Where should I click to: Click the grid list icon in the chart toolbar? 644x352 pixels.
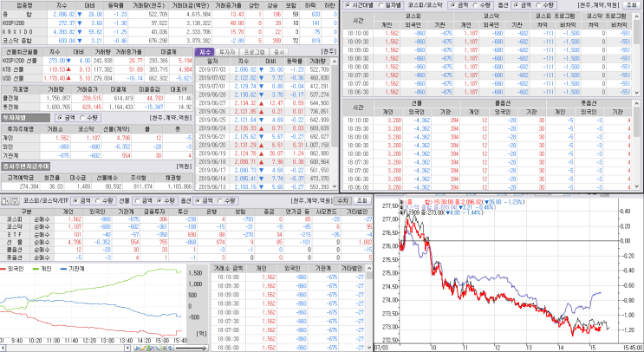tap(164, 349)
